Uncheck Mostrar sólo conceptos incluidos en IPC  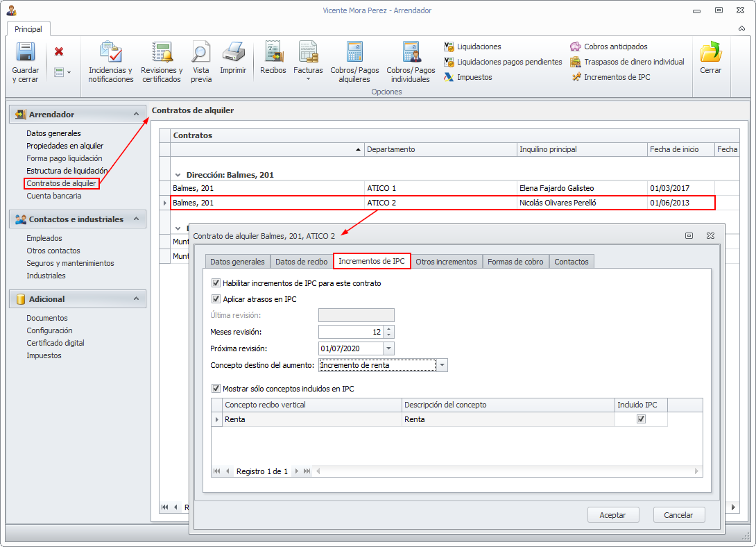(x=216, y=389)
